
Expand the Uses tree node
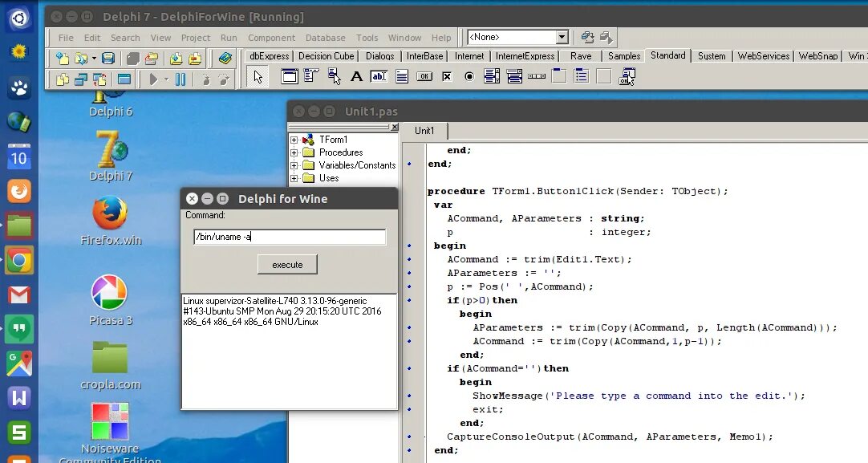coord(294,178)
